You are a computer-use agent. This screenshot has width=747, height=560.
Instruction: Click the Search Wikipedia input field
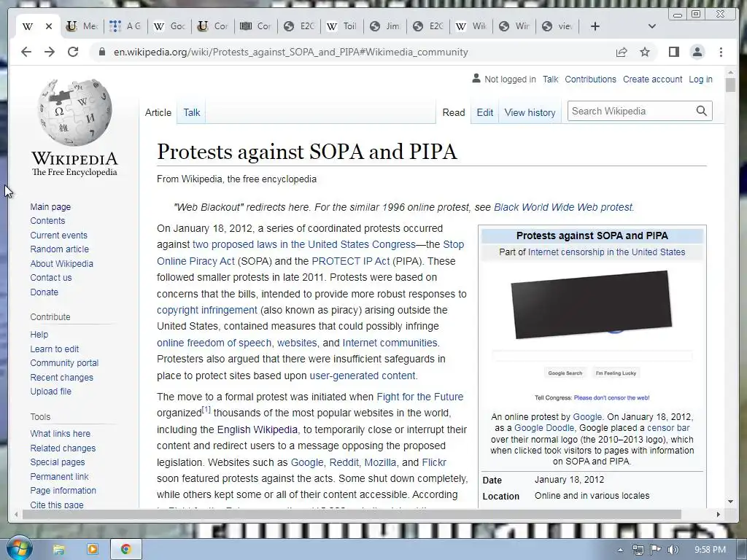pyautogui.click(x=631, y=111)
